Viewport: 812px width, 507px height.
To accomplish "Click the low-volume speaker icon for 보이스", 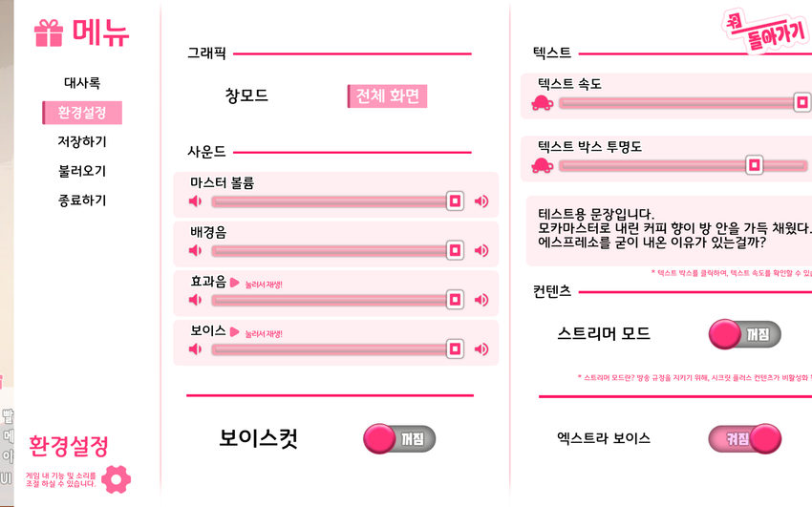I will click(196, 349).
